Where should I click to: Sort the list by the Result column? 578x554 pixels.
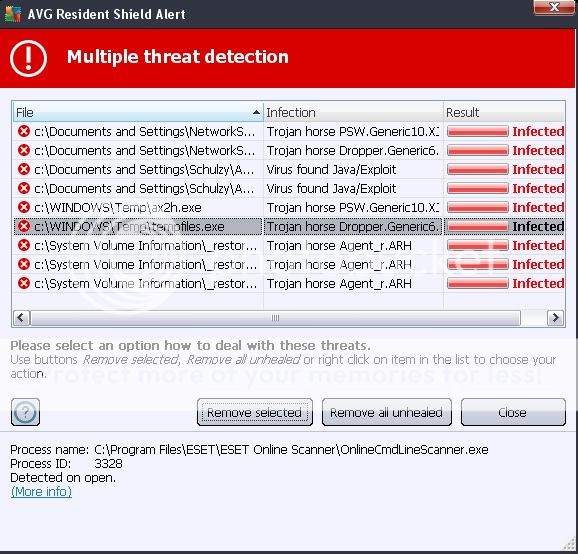click(x=504, y=112)
